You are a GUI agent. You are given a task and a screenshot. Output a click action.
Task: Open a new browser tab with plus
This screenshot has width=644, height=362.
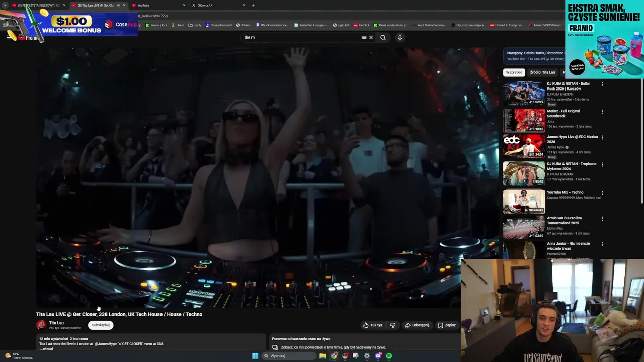pyautogui.click(x=253, y=5)
